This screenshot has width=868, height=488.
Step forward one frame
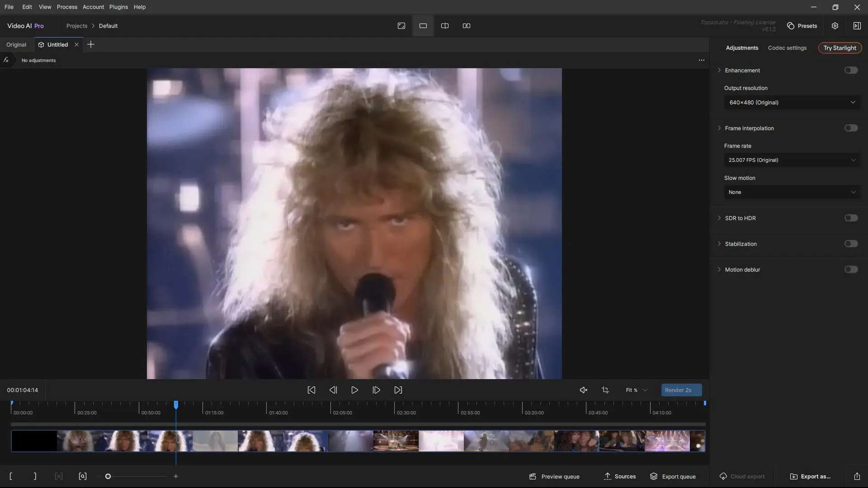pyautogui.click(x=377, y=390)
